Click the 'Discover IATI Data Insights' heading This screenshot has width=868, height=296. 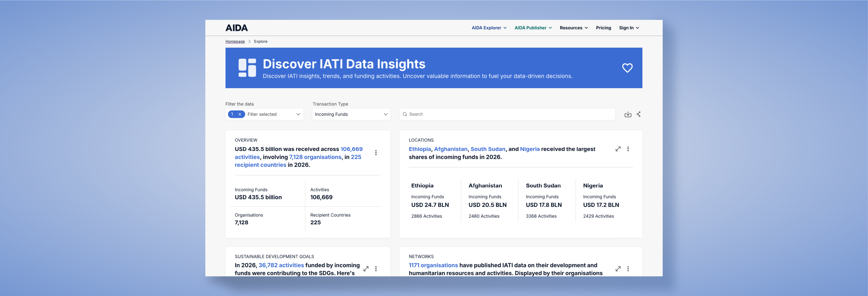344,64
